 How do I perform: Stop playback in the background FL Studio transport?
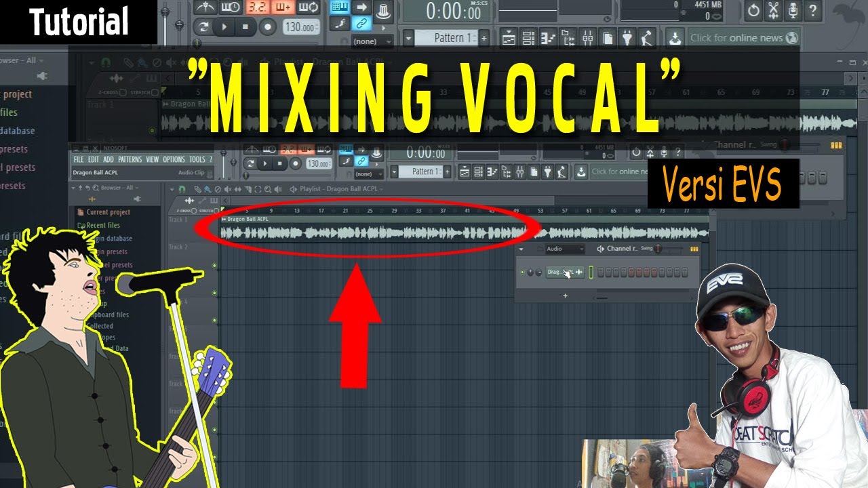click(245, 27)
